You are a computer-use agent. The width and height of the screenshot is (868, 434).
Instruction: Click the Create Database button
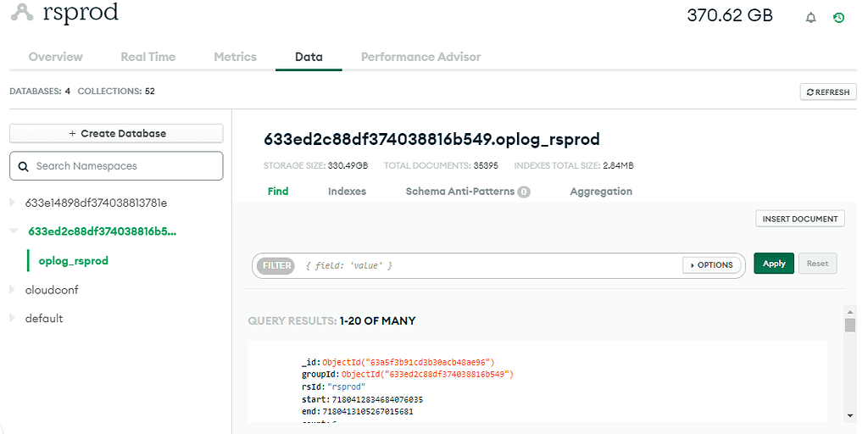tap(116, 133)
